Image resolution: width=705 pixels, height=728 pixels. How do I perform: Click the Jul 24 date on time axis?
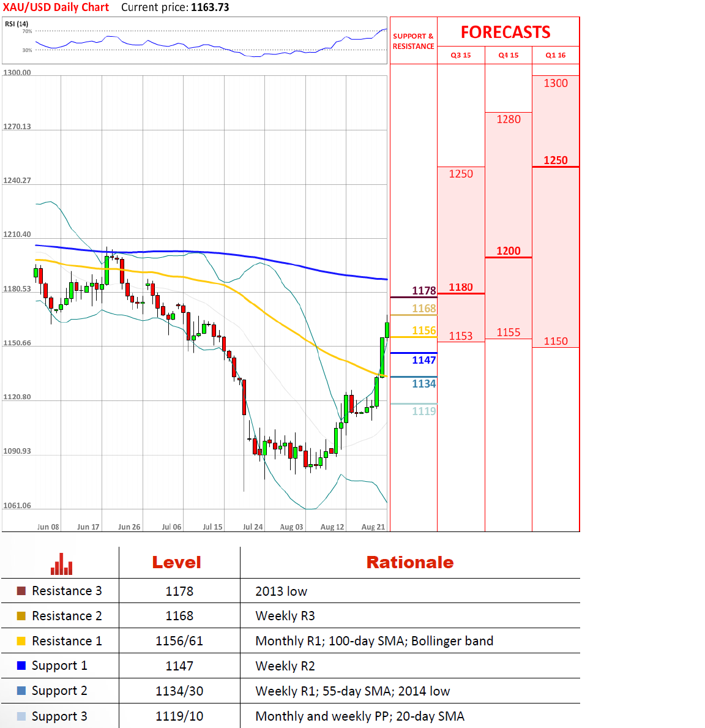pyautogui.click(x=253, y=527)
